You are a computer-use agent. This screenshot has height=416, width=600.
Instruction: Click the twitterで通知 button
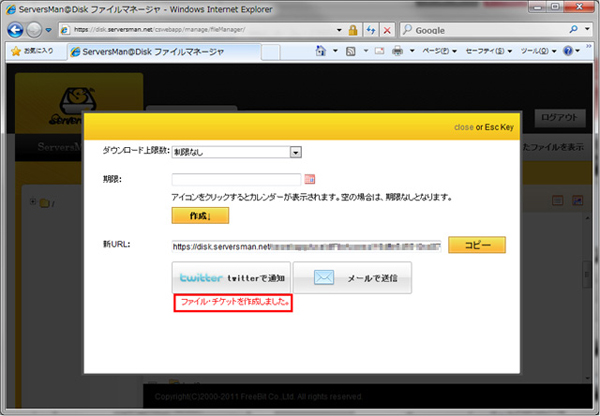[231, 278]
